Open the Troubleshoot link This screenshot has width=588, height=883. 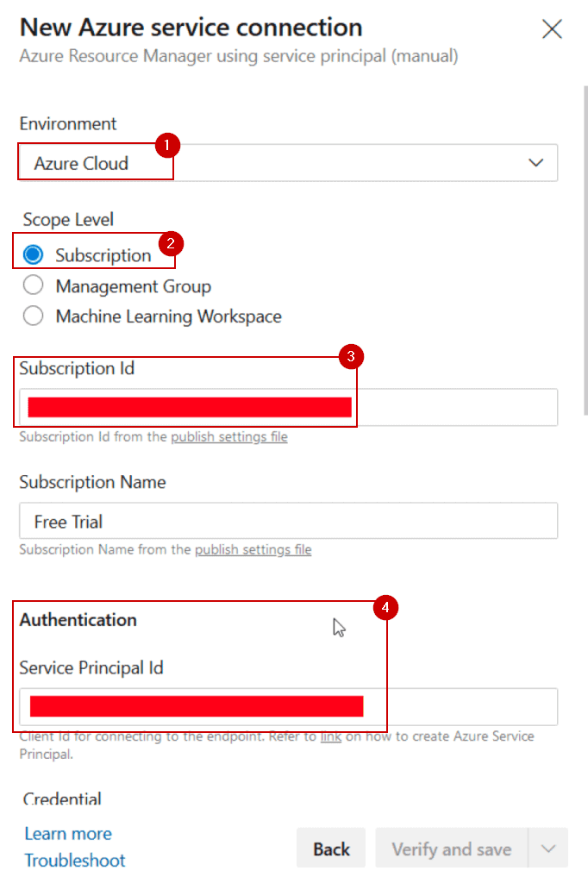(x=75, y=860)
